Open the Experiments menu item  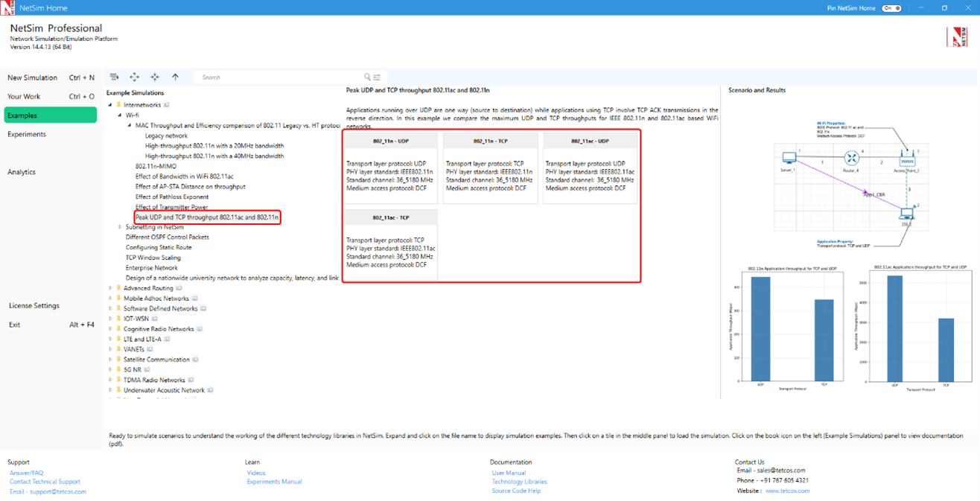(27, 135)
